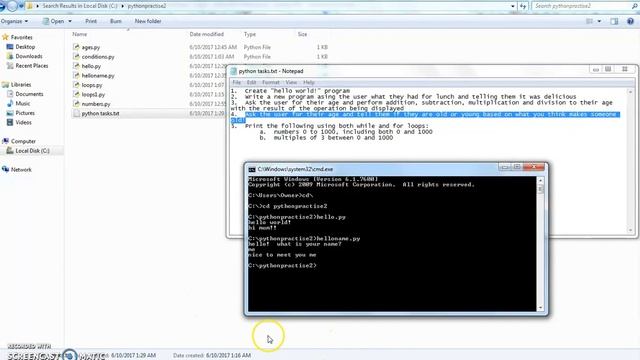Select loops.py in Explorer
This screenshot has width=640, height=360.
[92, 85]
